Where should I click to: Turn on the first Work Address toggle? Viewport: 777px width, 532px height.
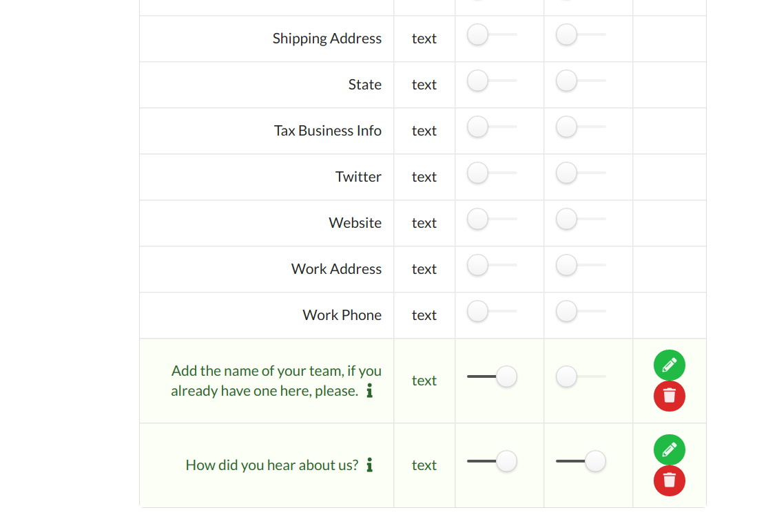(492, 265)
